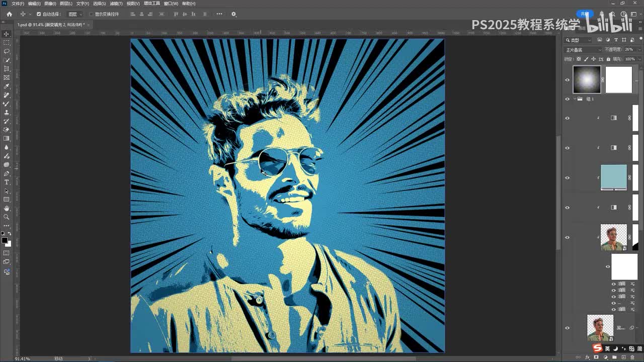
Task: Collapse the 组 1 group
Action: coord(575,99)
